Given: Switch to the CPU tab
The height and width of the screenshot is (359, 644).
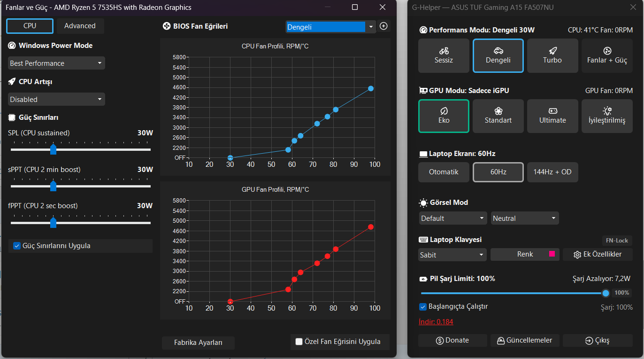Looking at the screenshot, I should tap(30, 26).
